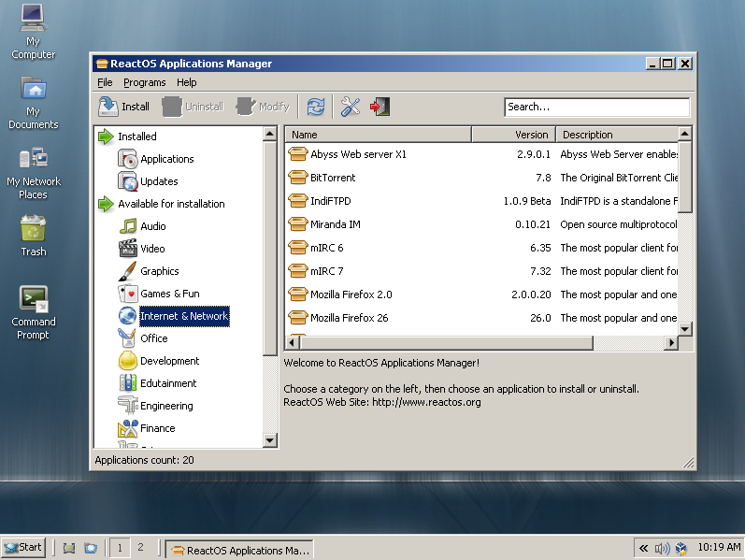
Task: Select the Applications category icon
Action: point(127,159)
